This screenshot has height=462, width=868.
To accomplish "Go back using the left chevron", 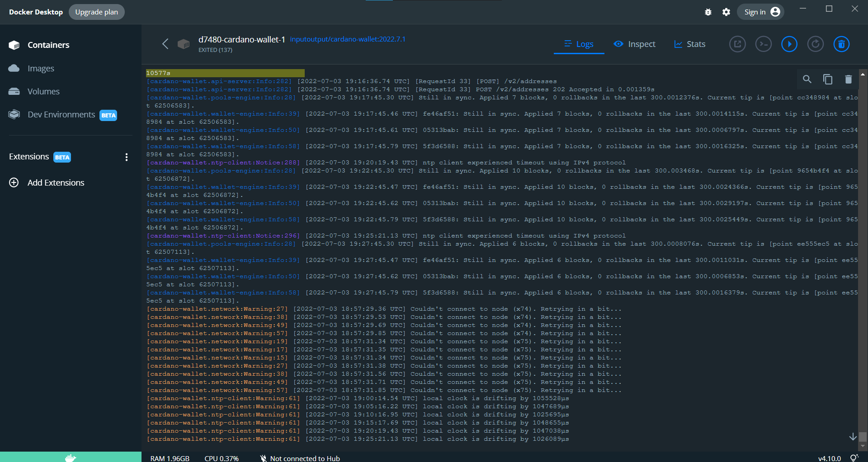I will click(x=165, y=44).
